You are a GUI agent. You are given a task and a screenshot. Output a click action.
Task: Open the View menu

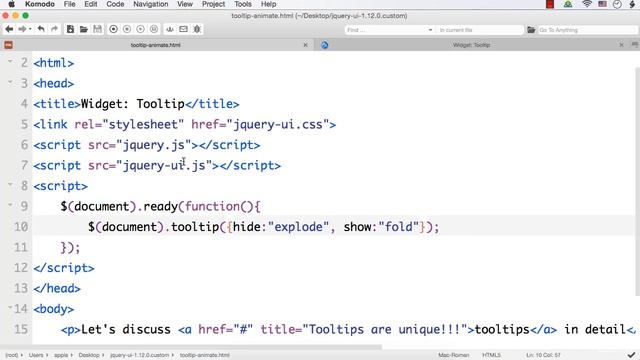(185, 4)
